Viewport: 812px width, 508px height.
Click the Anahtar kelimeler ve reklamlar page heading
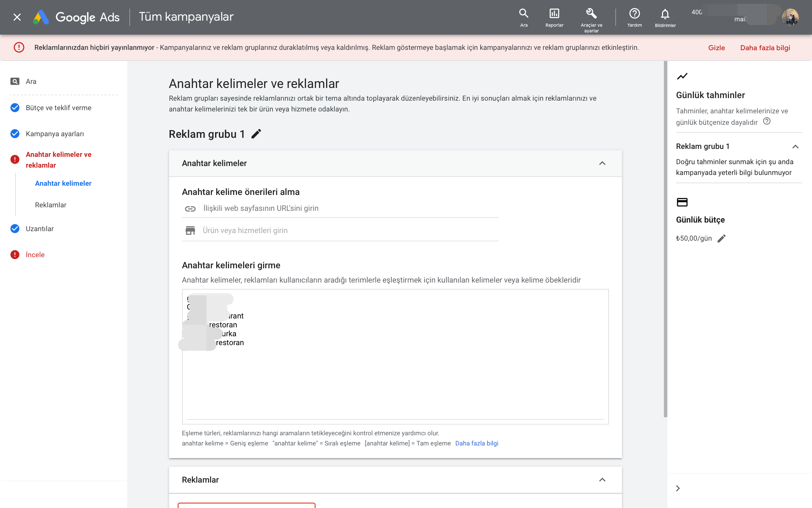coord(254,84)
